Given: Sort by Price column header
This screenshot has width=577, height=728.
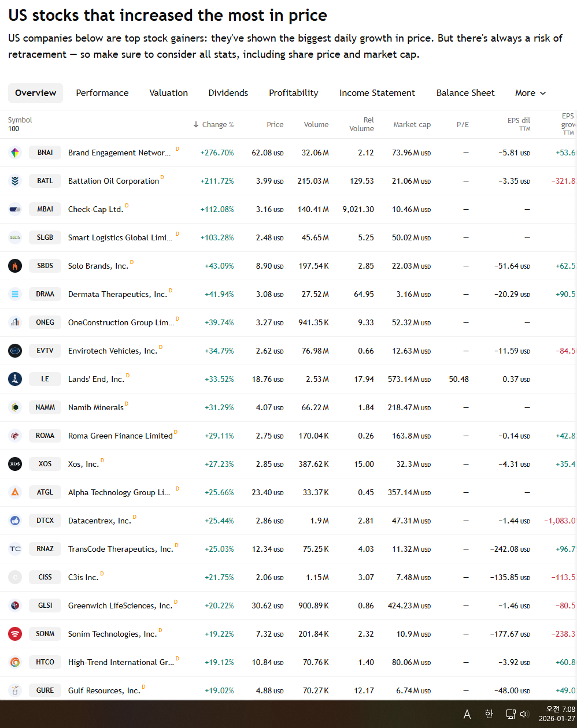Looking at the screenshot, I should (x=275, y=124).
